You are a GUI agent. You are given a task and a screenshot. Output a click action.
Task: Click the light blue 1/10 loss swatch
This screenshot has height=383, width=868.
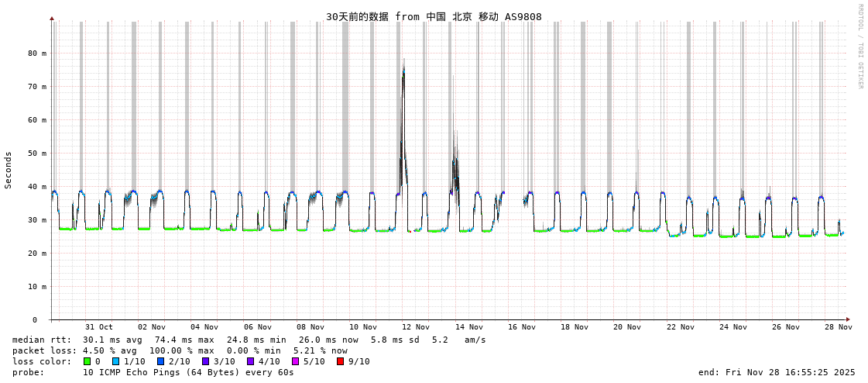click(115, 361)
